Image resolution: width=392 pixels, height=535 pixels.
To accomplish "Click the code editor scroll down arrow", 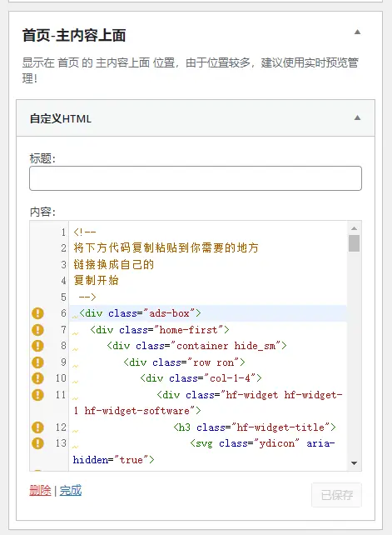I will pyautogui.click(x=355, y=463).
